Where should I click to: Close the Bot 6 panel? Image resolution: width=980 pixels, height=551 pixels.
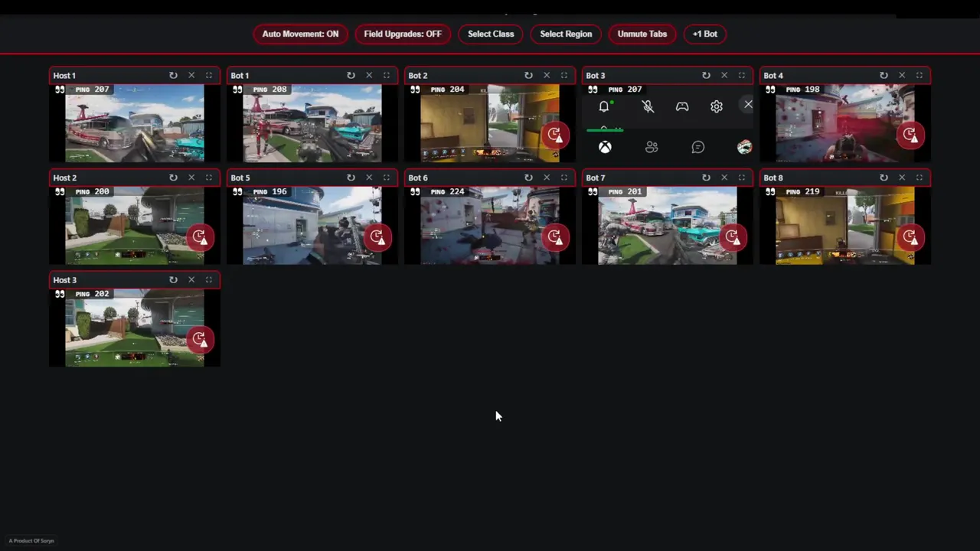click(547, 178)
